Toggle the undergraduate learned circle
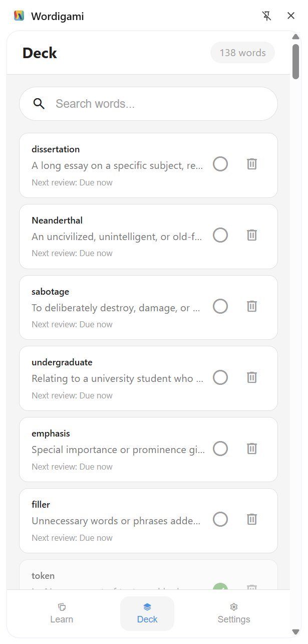Screen dimensions: 308x644 (x=220, y=377)
